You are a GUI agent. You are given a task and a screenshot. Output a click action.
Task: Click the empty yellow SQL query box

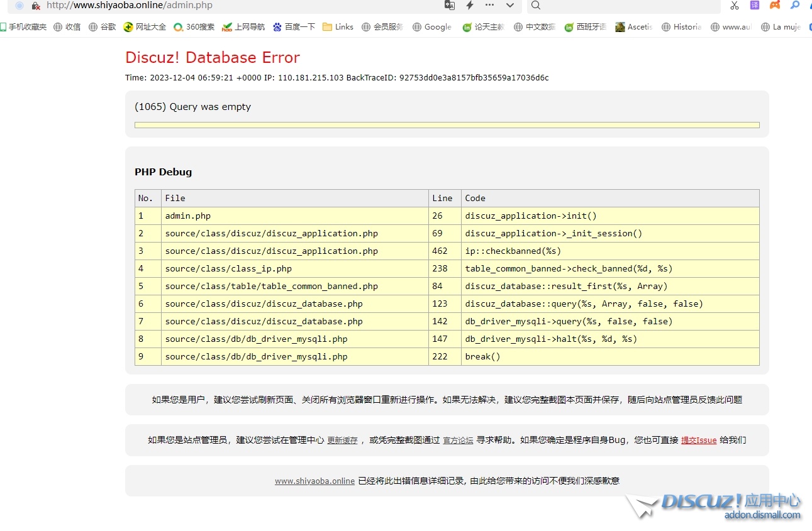pyautogui.click(x=447, y=125)
